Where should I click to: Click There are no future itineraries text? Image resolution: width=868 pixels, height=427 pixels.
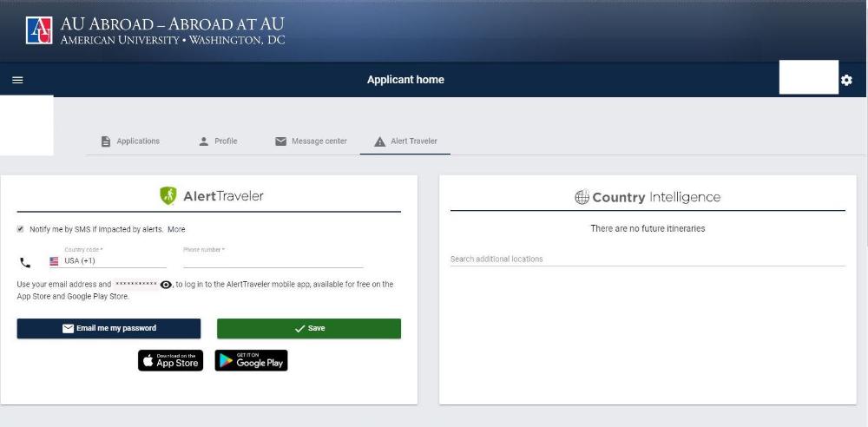(648, 229)
